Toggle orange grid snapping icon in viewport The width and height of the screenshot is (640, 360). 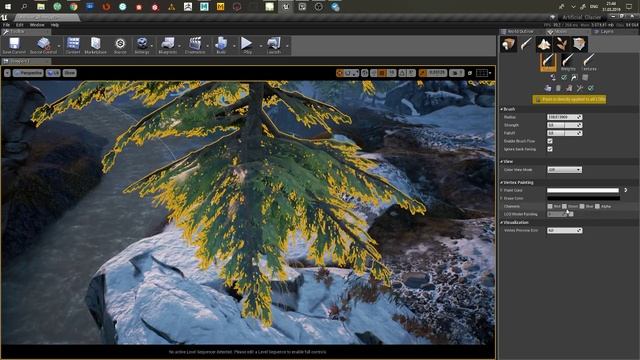coord(382,73)
